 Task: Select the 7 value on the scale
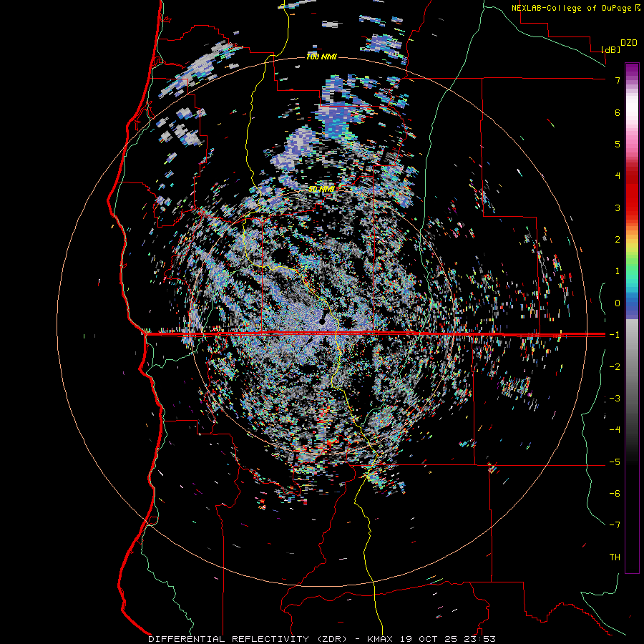(x=618, y=80)
